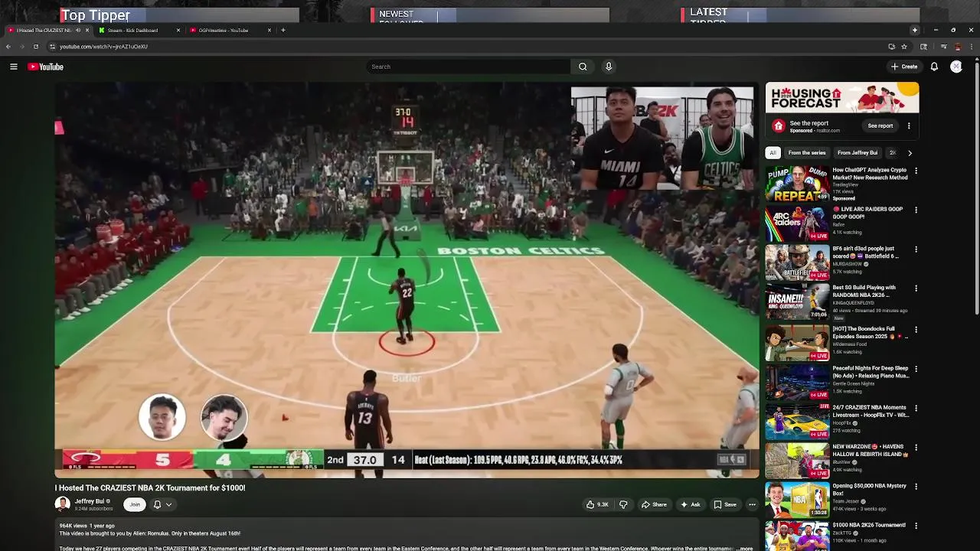980x551 pixels.
Task: Click the video player to pause
Action: click(x=407, y=280)
